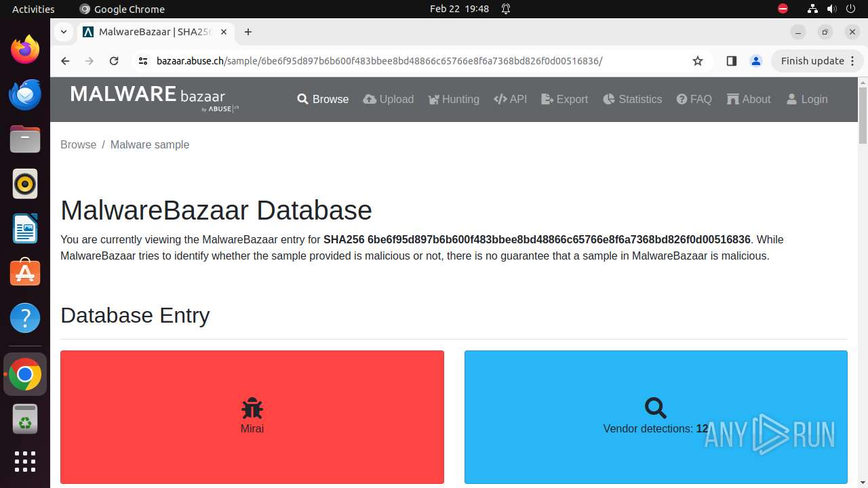Click the Browse breadcrumb link

point(79,144)
